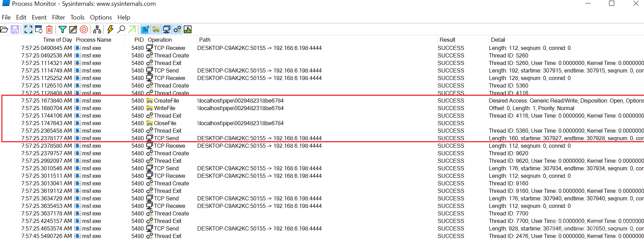Toggle Show File System Activity filter
The height and width of the screenshot is (239, 644).
156,29
